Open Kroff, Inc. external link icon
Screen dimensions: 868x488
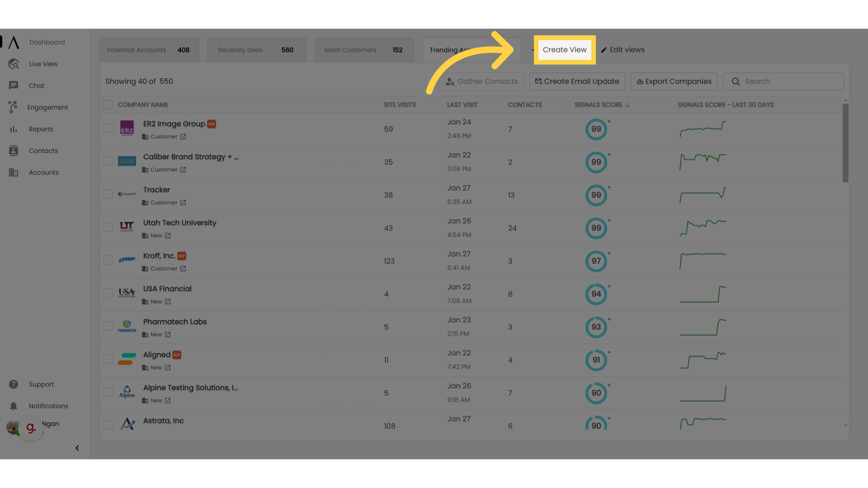point(183,269)
